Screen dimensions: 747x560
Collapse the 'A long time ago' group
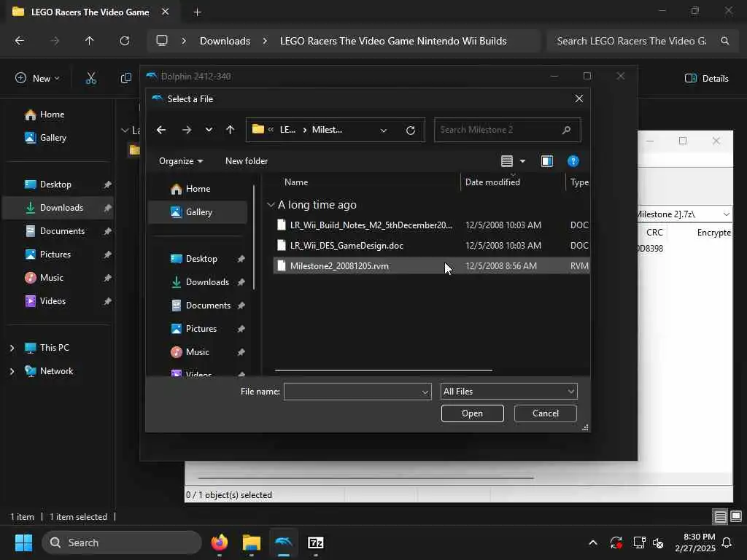[271, 205]
